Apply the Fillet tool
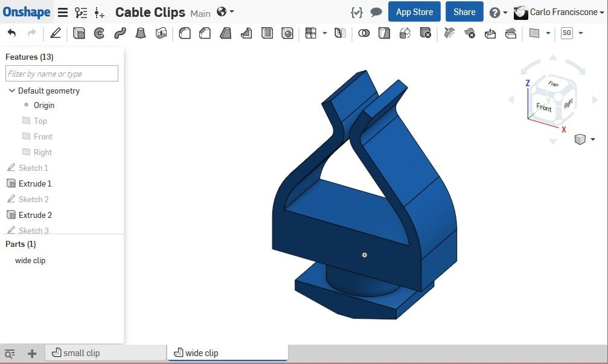The image size is (608, 364). click(184, 33)
